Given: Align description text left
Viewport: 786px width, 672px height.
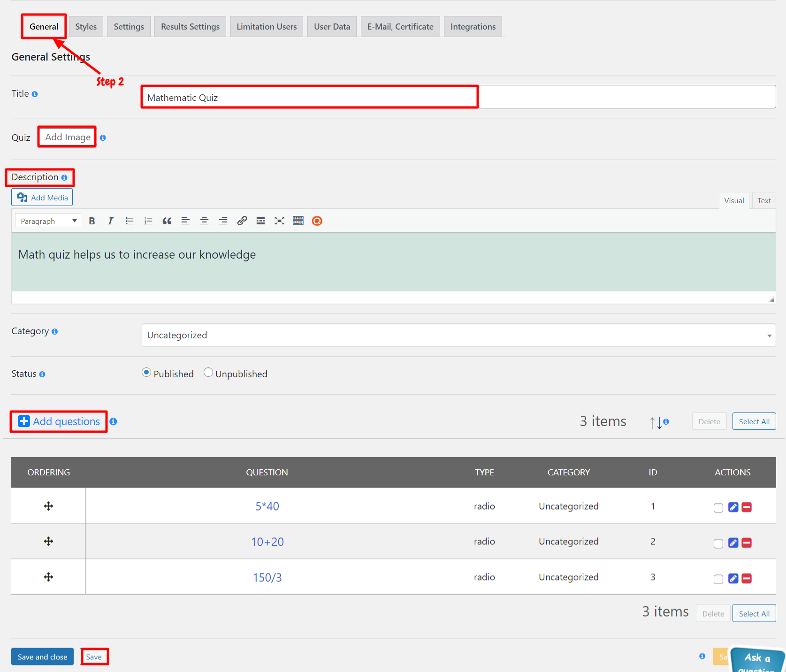Looking at the screenshot, I should click(x=186, y=221).
